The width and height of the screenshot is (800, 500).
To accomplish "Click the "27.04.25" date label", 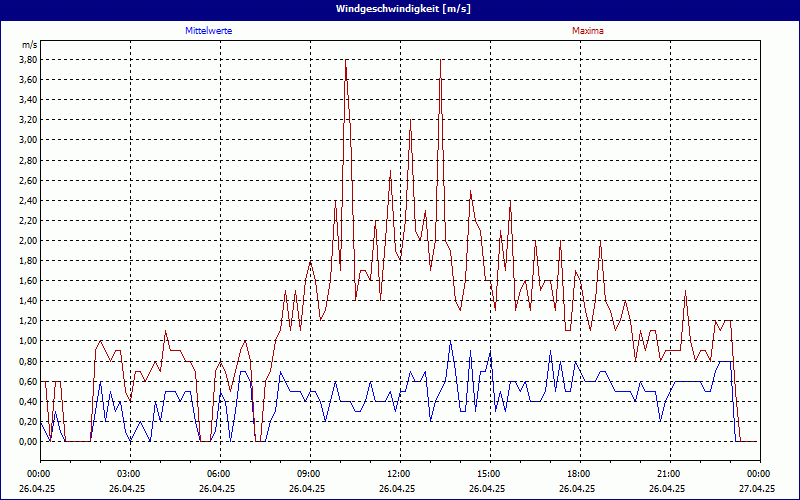I will point(757,489).
